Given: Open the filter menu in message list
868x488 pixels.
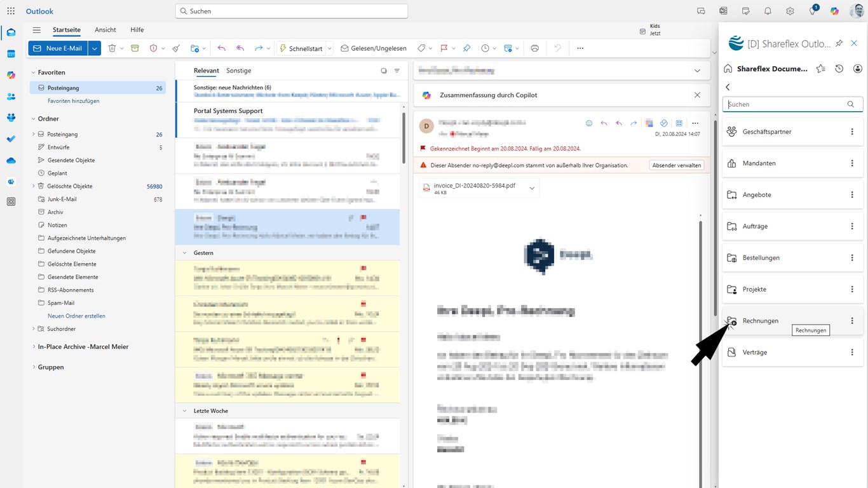Looking at the screenshot, I should click(x=397, y=71).
